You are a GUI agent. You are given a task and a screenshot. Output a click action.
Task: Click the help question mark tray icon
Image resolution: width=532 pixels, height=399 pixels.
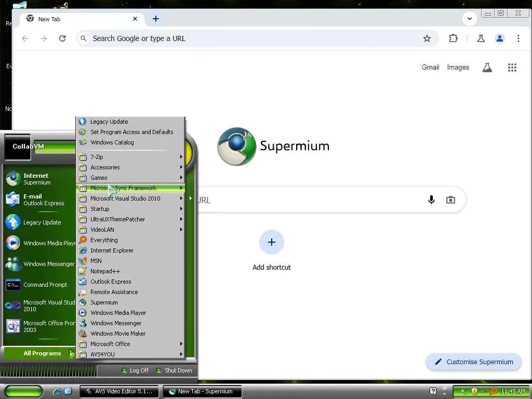point(433,391)
